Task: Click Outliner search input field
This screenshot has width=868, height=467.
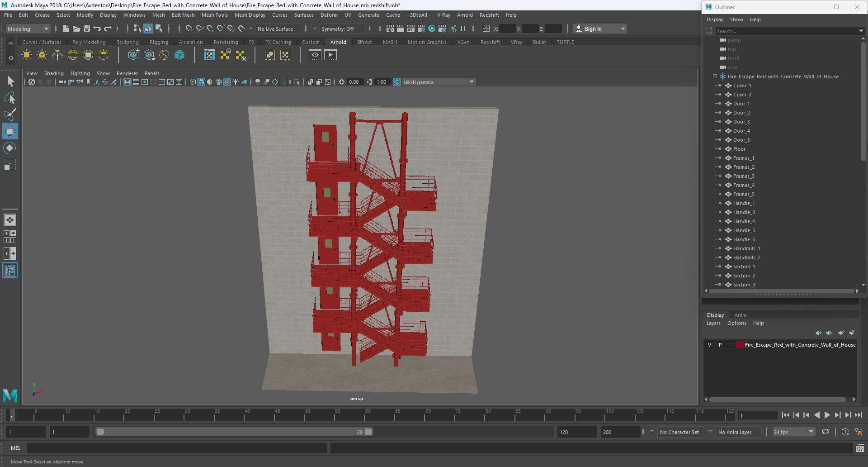Action: click(786, 31)
